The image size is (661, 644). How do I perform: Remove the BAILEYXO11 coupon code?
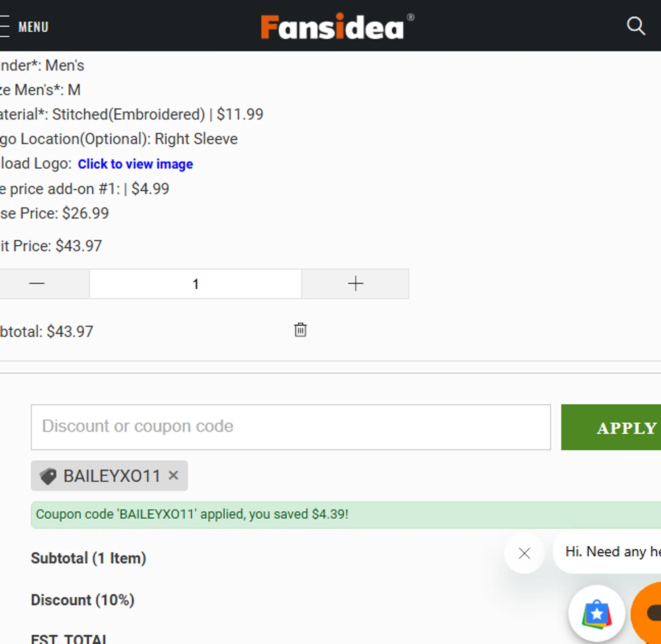(x=174, y=475)
